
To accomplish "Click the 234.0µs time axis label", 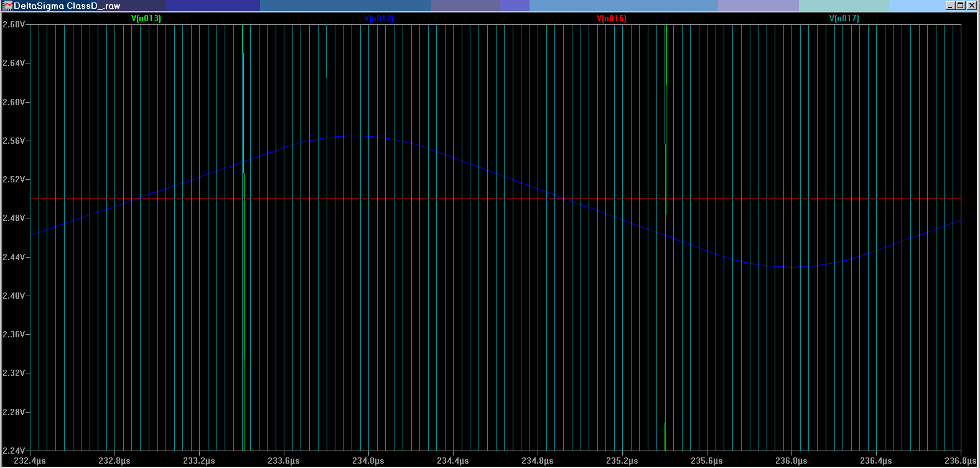I will point(368,461).
